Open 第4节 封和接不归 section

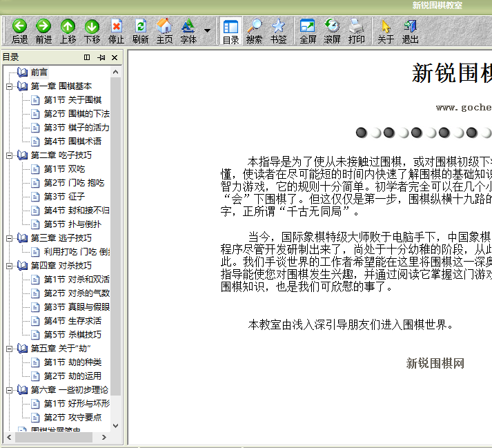[77, 211]
